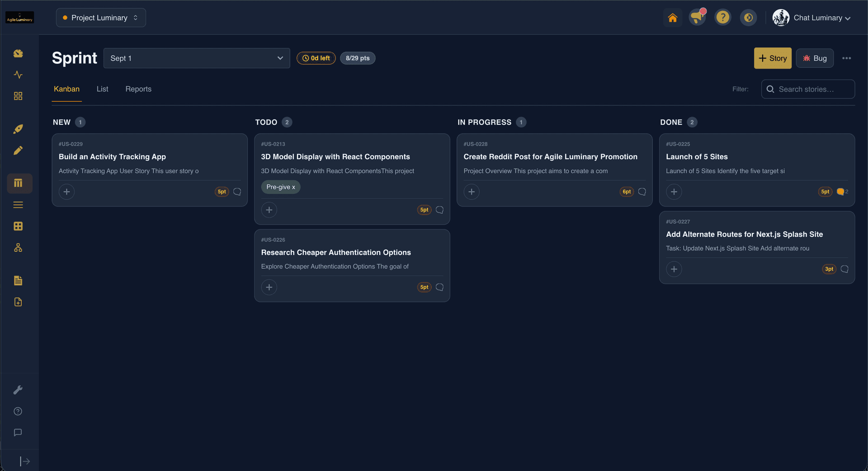Open the Sept 1 sprint dropdown
The image size is (868, 471).
click(x=197, y=58)
